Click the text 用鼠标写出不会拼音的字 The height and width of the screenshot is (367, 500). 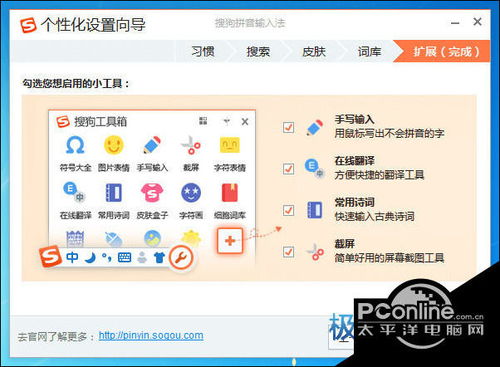[x=389, y=134]
